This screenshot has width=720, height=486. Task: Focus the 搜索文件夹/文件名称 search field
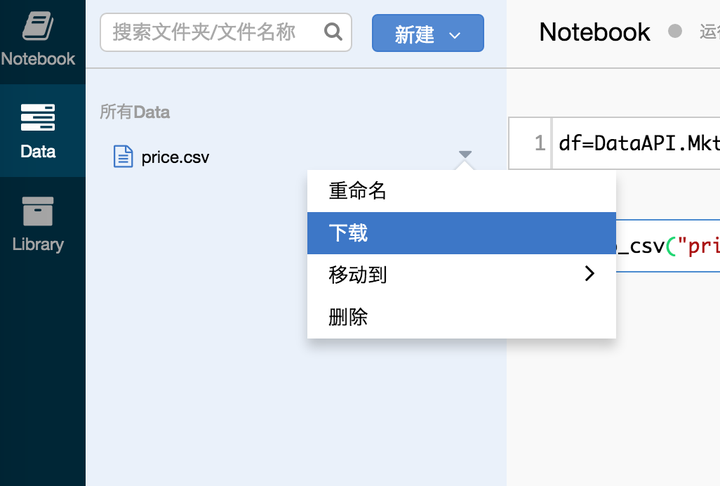point(226,32)
